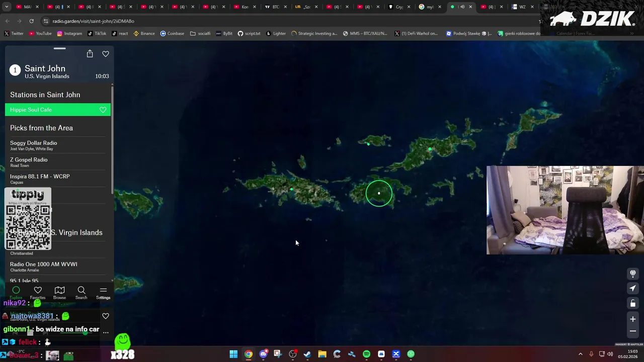Center map on my location arrow
Image resolution: width=644 pixels, height=362 pixels.
pyautogui.click(x=633, y=288)
